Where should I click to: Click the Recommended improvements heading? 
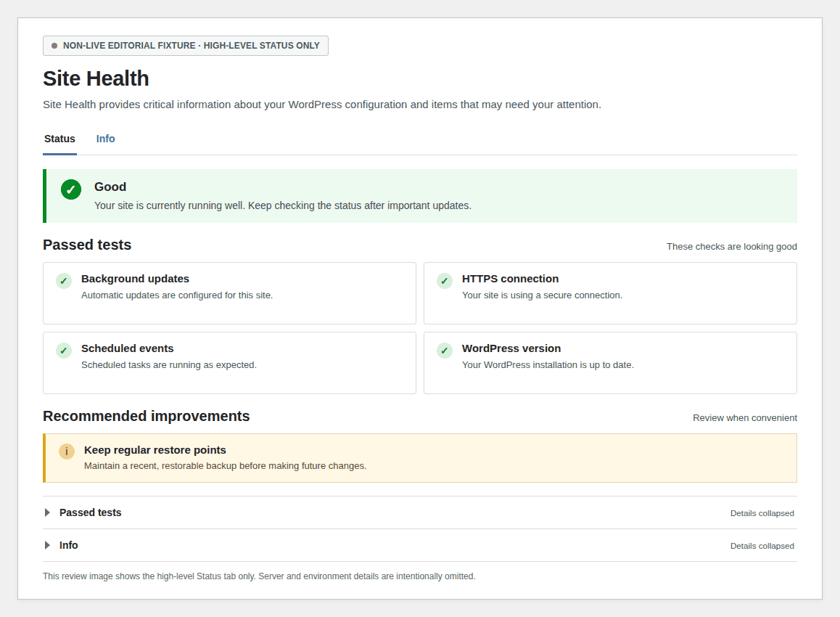[x=147, y=416]
